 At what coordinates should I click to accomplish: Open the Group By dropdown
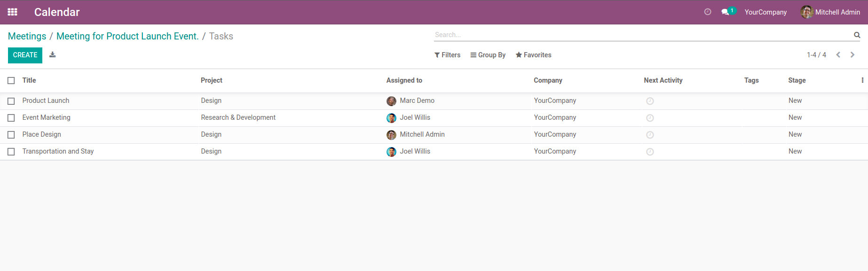(x=488, y=55)
